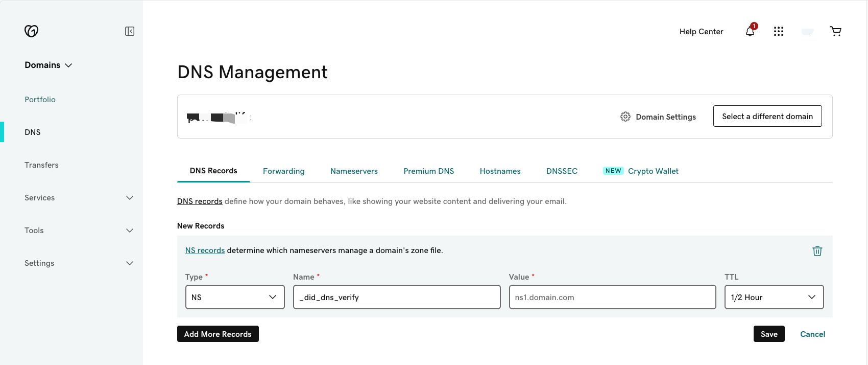The width and height of the screenshot is (868, 365).
Task: View the shopping cart
Action: click(x=835, y=31)
